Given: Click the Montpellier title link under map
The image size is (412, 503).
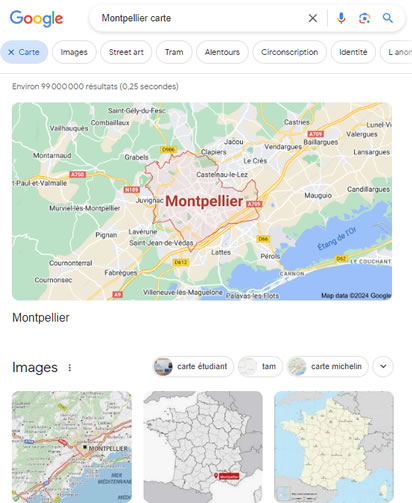Looking at the screenshot, I should pyautogui.click(x=41, y=318).
